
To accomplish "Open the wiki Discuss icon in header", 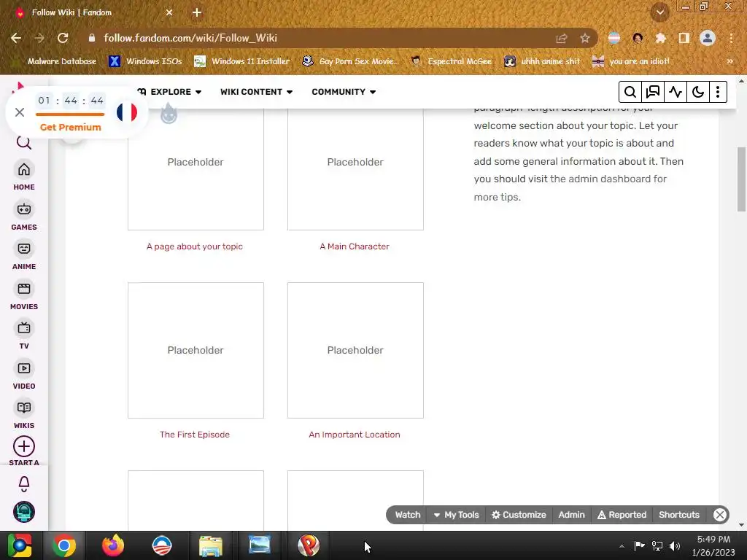I will pos(652,92).
